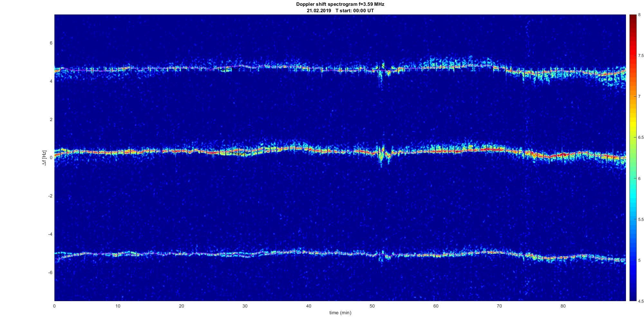The height and width of the screenshot is (323, 644).
Task: Click the y-axis tick label '-4'
Action: pyautogui.click(x=50, y=234)
